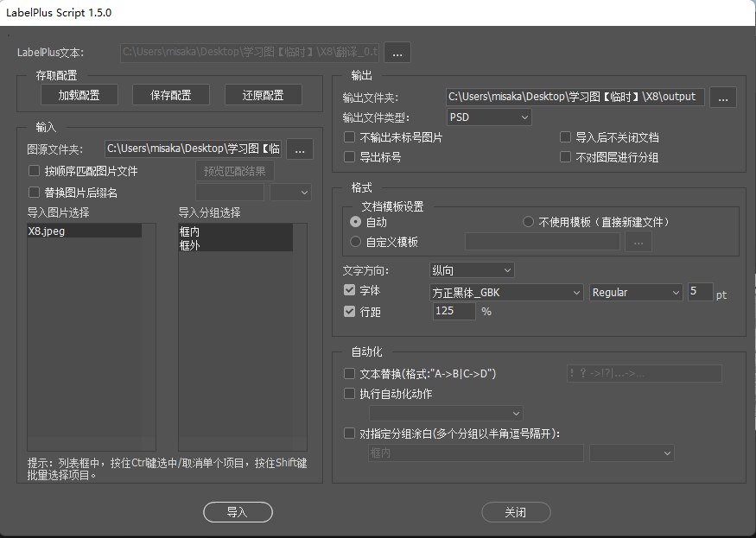Click 预览匹配结果 button

tap(235, 171)
